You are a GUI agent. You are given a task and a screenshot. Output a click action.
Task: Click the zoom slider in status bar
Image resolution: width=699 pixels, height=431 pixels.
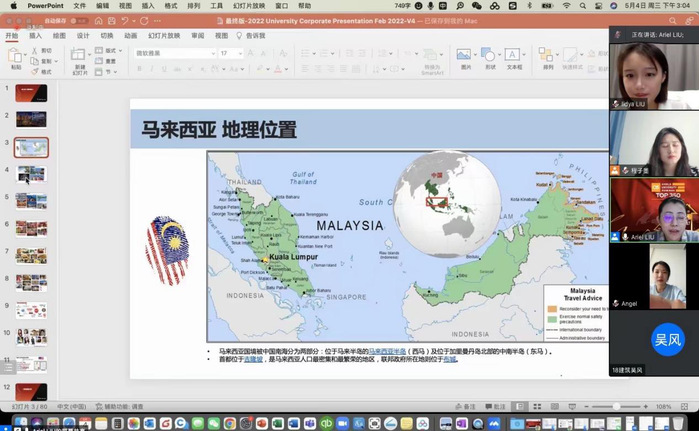[x=616, y=407]
